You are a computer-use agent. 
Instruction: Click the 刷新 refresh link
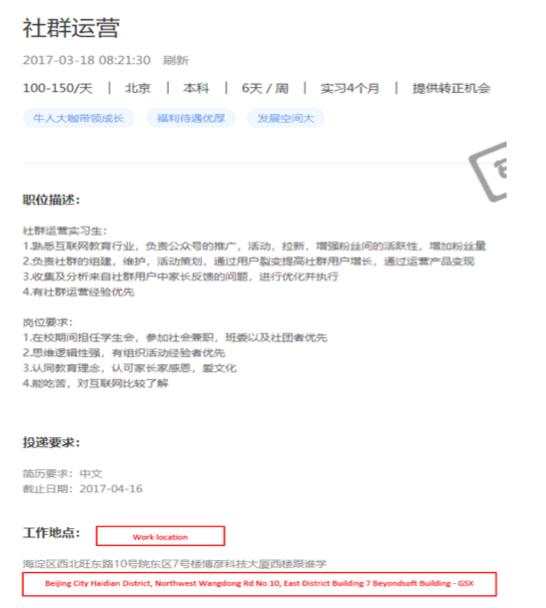[x=176, y=60]
